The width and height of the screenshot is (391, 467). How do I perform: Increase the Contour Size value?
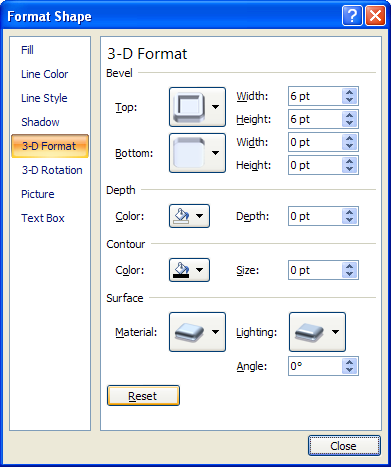point(349,266)
